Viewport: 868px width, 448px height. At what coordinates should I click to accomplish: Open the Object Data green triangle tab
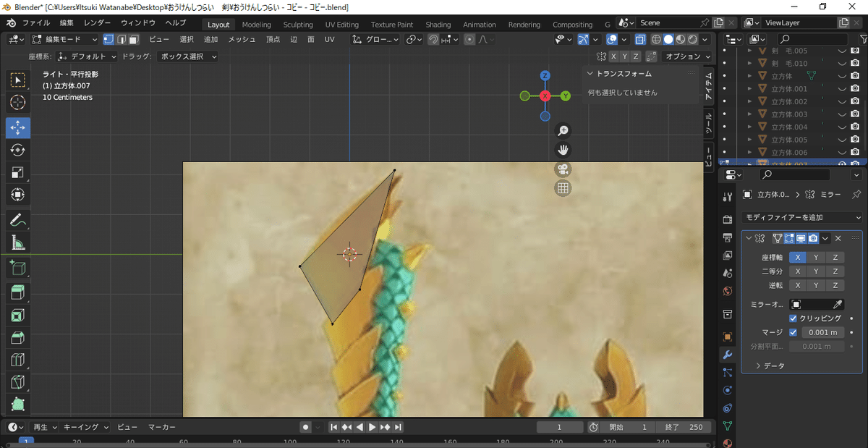pyautogui.click(x=728, y=426)
